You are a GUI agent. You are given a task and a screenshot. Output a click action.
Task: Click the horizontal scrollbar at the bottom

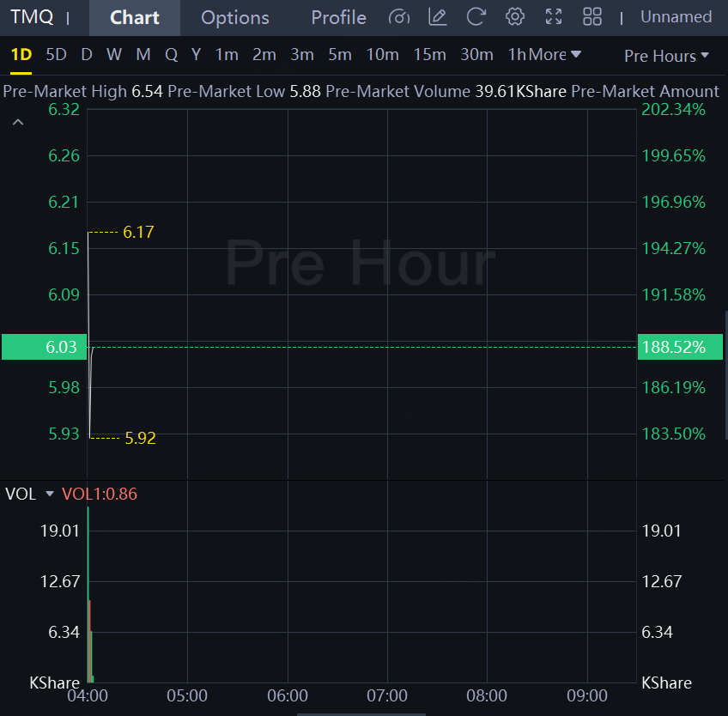coord(361,714)
